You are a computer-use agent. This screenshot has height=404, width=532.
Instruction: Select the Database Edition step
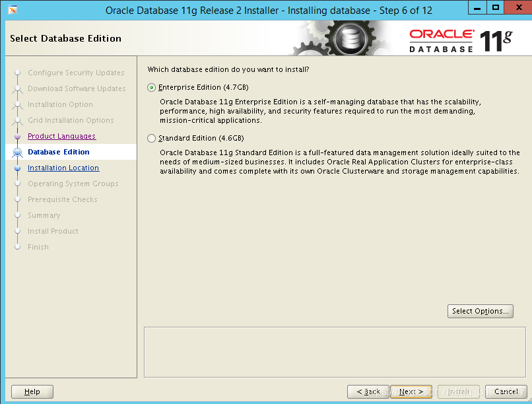tap(59, 152)
